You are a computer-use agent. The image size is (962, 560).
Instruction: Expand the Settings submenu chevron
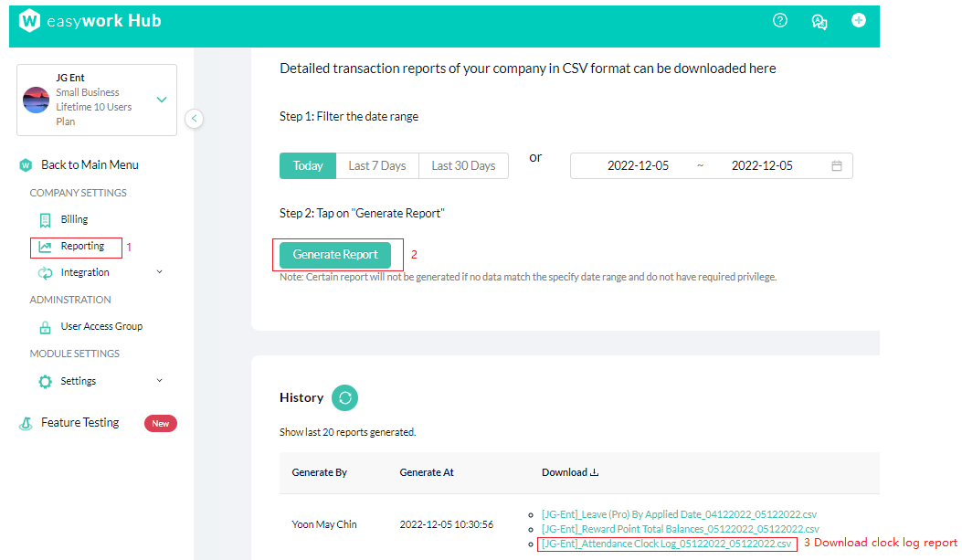(160, 380)
